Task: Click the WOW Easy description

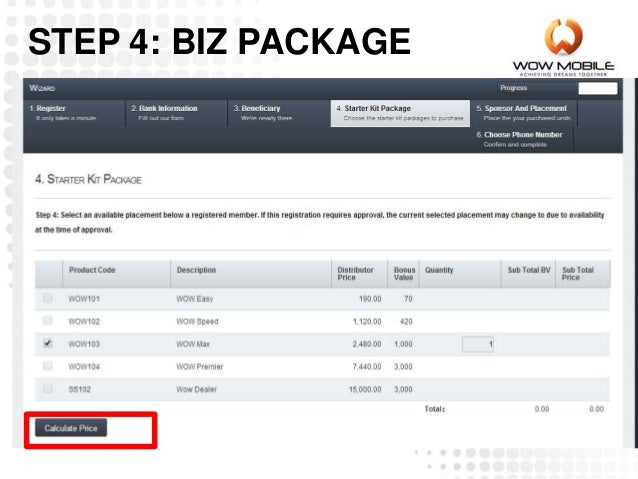Action: pyautogui.click(x=194, y=299)
